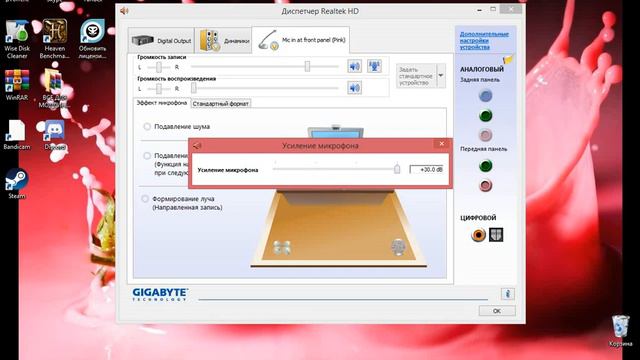The width and height of the screenshot is (640, 360).
Task: Open the Recycle Bin on desktop
Action: pos(620,331)
